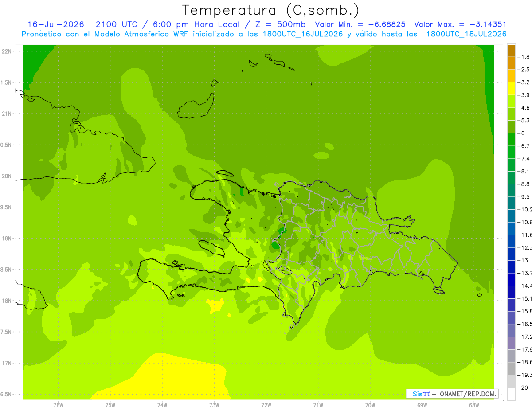Pick the dark orange swatch above -1.8
Screen dimensions: 532x411
coord(511,51)
